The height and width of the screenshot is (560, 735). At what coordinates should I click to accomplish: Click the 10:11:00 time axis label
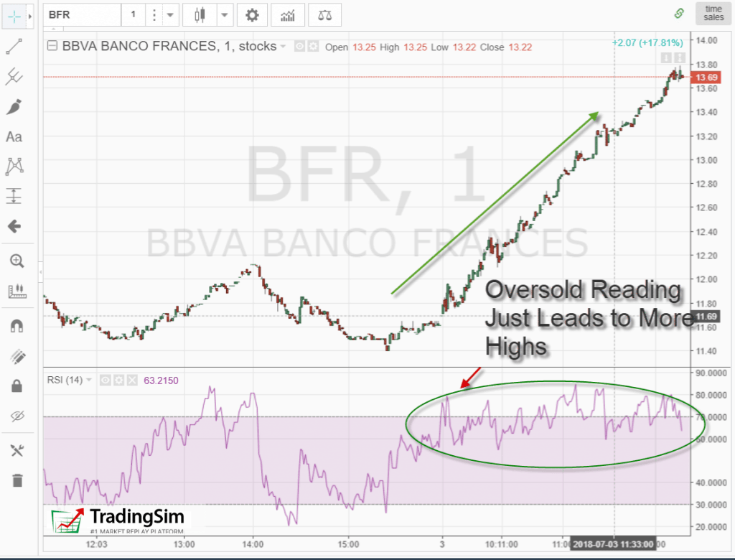501,544
